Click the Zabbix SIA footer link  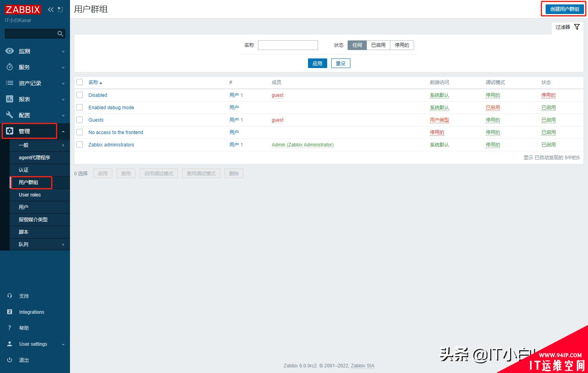click(363, 366)
